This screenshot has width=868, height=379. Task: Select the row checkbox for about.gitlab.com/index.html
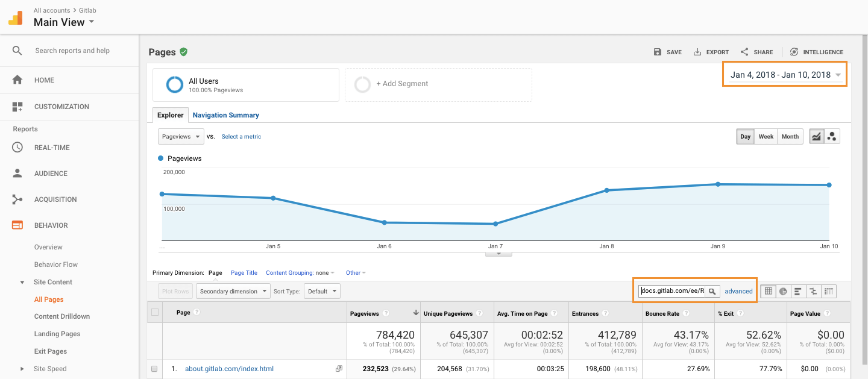tap(155, 368)
